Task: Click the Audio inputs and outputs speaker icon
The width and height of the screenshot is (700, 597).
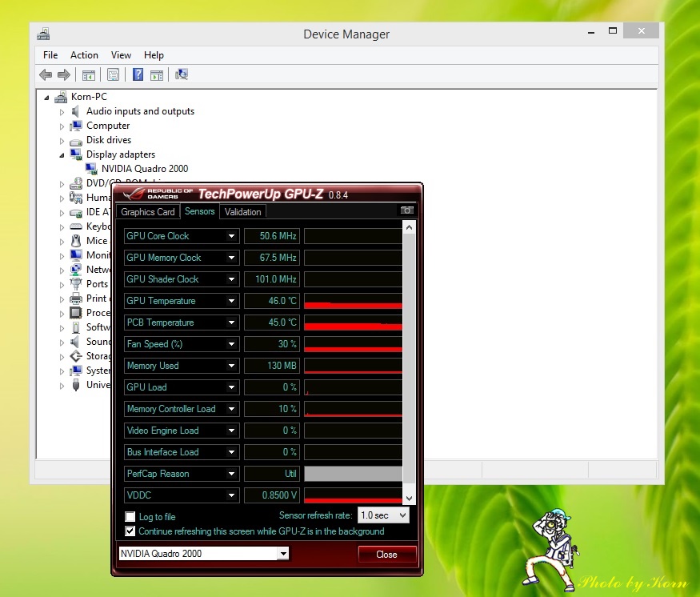Action: [75, 111]
